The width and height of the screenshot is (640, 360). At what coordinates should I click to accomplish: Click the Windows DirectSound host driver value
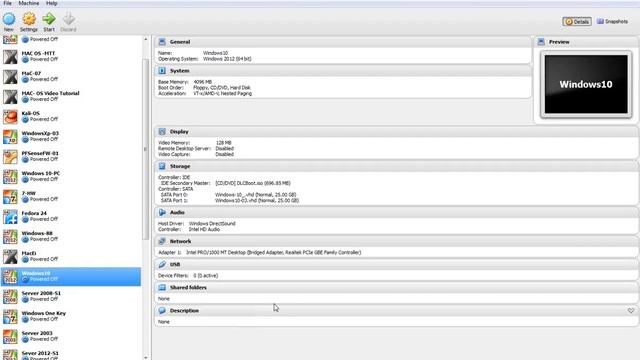pos(212,224)
